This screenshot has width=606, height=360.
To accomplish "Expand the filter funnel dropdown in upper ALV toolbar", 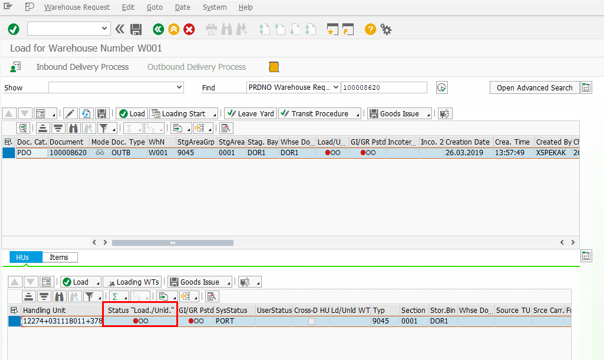I will [x=114, y=130].
